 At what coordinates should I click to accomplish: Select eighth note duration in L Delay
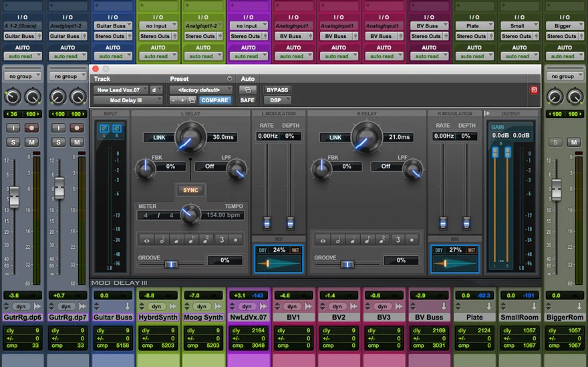pos(191,240)
